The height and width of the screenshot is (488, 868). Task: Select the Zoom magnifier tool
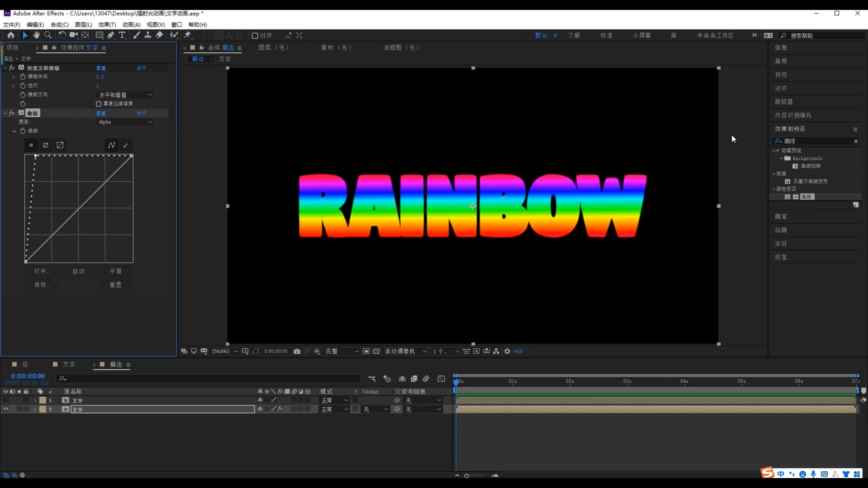[48, 35]
